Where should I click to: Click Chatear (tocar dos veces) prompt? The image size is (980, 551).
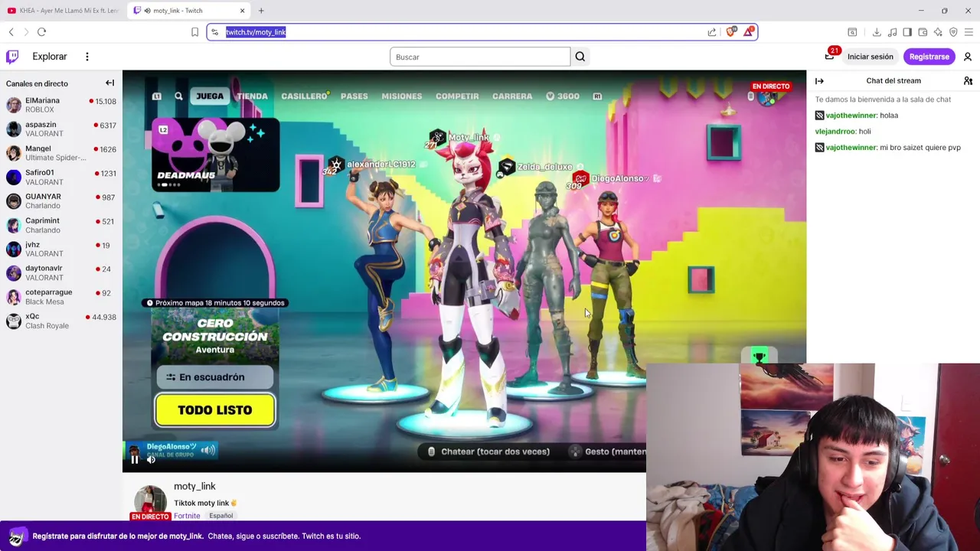click(488, 452)
